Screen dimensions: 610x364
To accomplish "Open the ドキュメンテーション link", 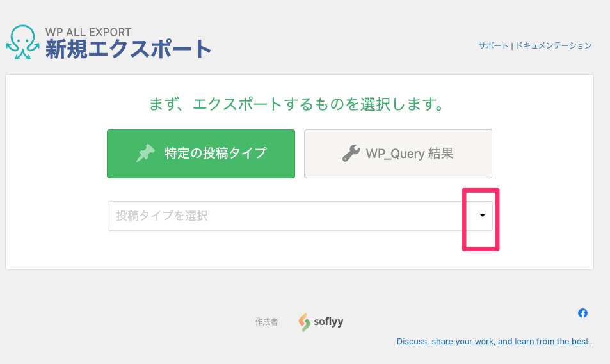I will (554, 45).
